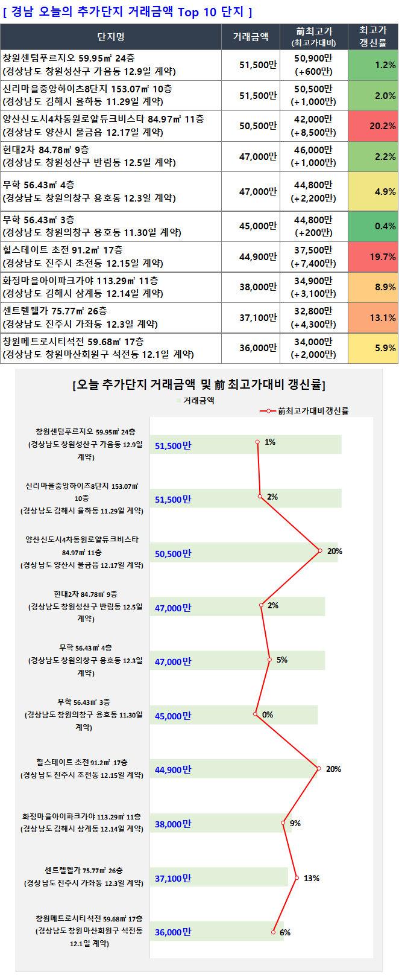
Task: Click chart bar label '45,000만'
Action: 173,716
